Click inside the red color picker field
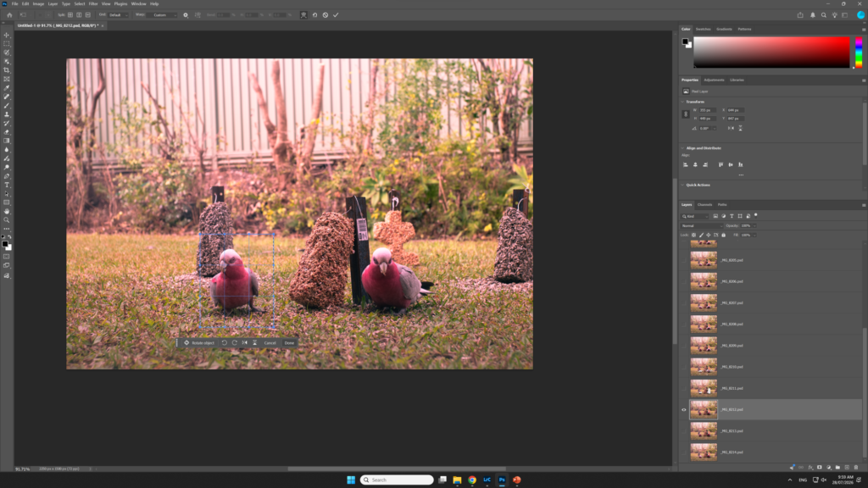The image size is (868, 488). [771, 53]
